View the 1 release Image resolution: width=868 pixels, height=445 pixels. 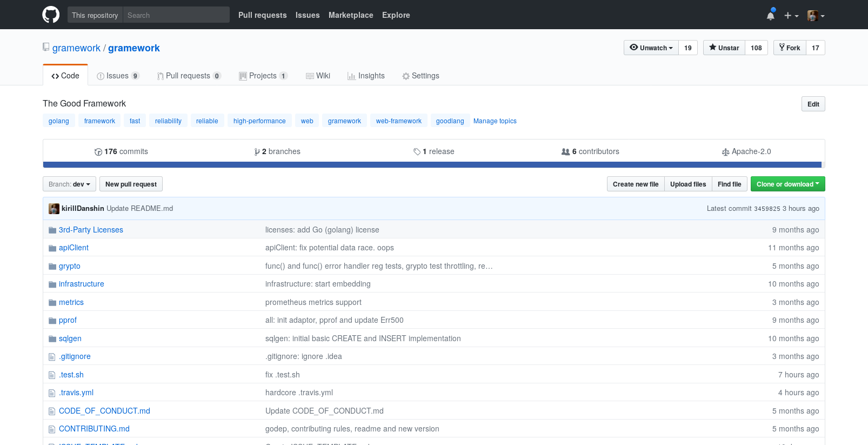[x=434, y=151]
